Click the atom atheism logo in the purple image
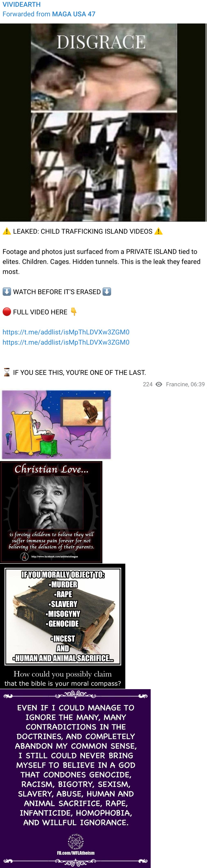 [76, 842]
